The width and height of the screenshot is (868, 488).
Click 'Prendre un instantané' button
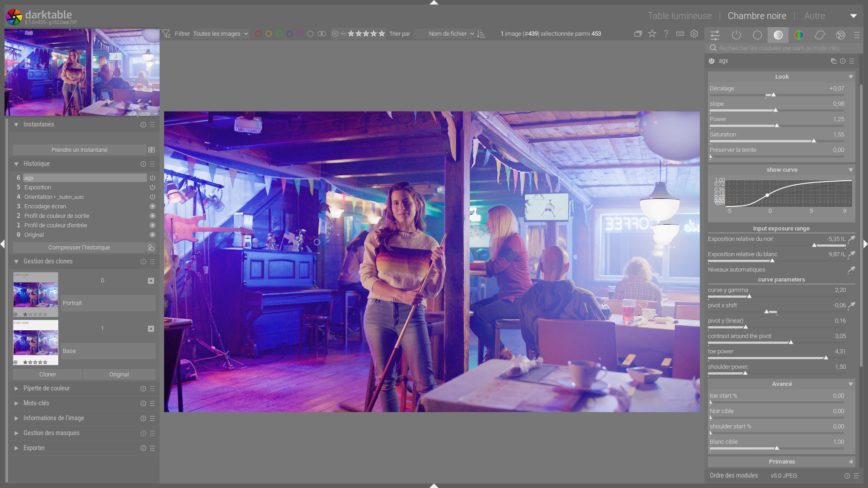(79, 150)
